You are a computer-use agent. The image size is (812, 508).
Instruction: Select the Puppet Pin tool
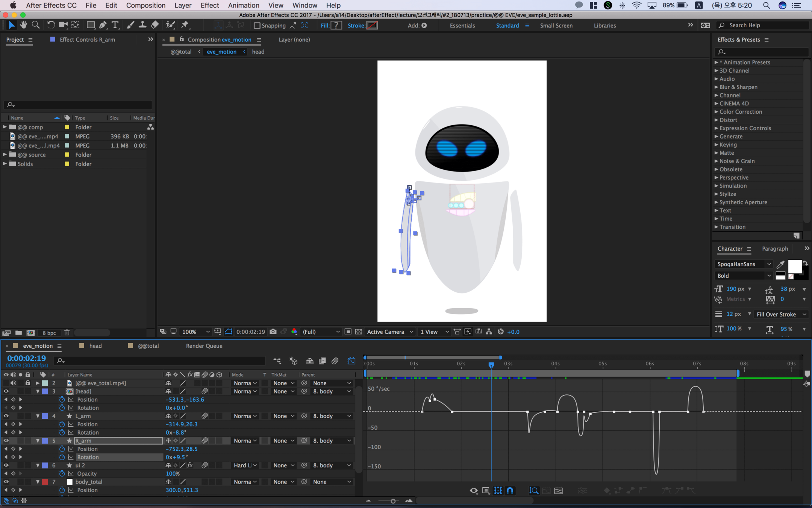coord(185,25)
